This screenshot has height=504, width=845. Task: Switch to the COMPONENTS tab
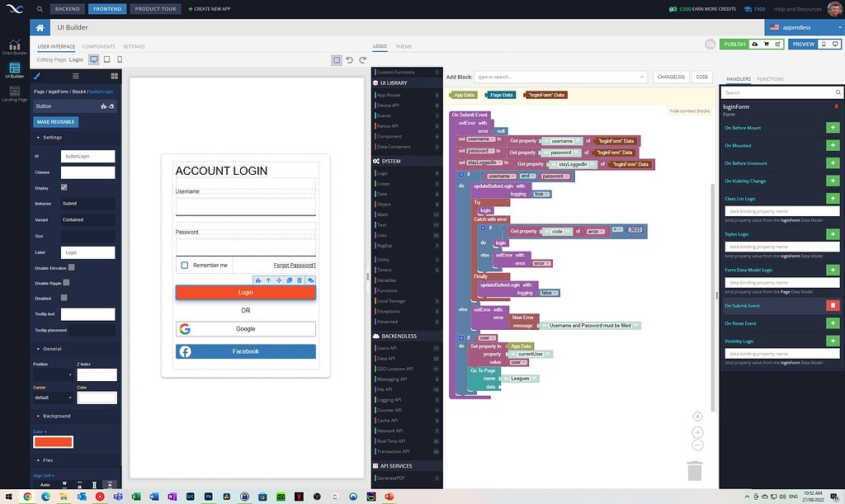pos(98,46)
